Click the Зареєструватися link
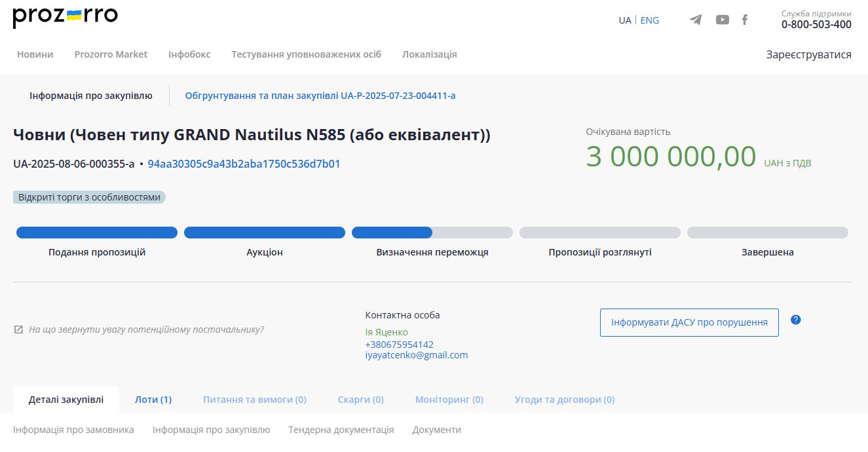 pos(808,55)
